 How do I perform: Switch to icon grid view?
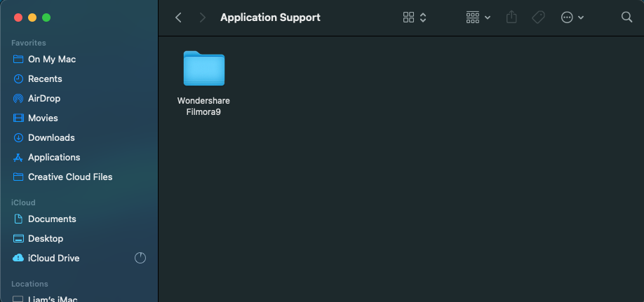[x=409, y=18]
